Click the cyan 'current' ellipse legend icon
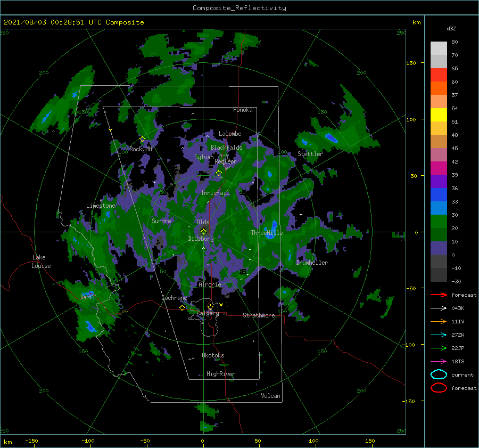The height and width of the screenshot is (448, 479). [439, 374]
